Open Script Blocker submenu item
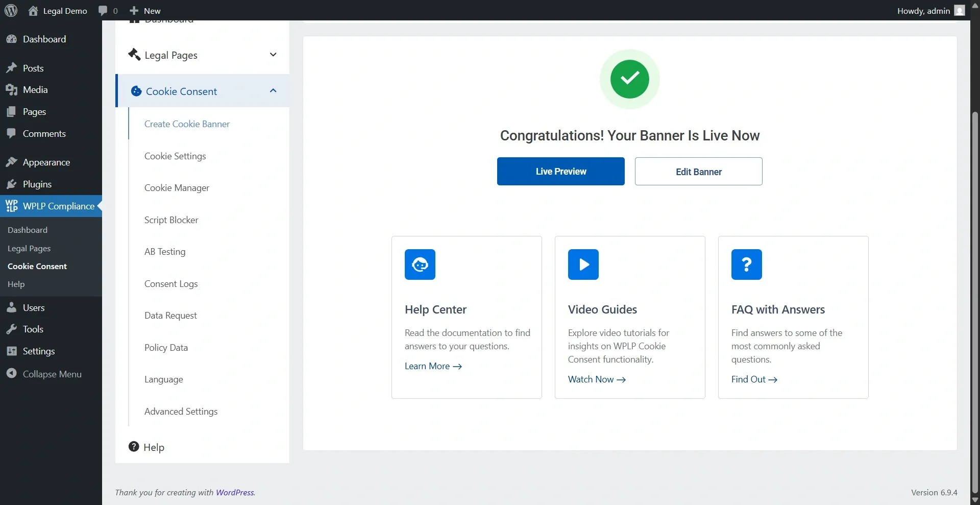The image size is (980, 505). 171,220
